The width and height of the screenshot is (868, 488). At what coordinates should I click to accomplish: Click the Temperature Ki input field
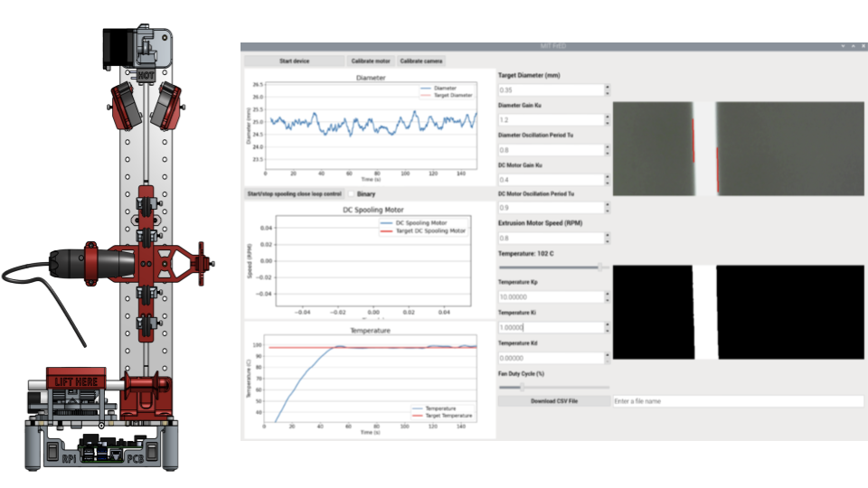551,327
